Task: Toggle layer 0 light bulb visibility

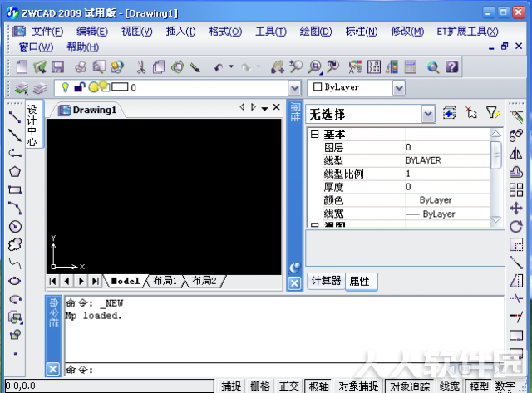Action: [x=65, y=87]
